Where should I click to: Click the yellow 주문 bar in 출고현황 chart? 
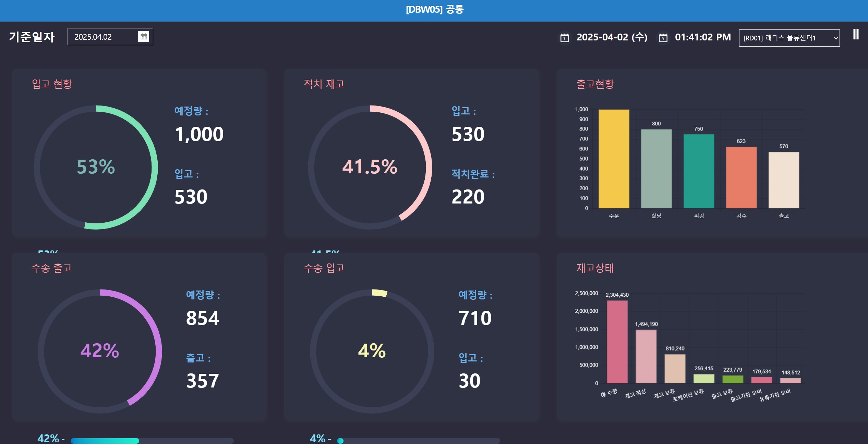point(614,159)
